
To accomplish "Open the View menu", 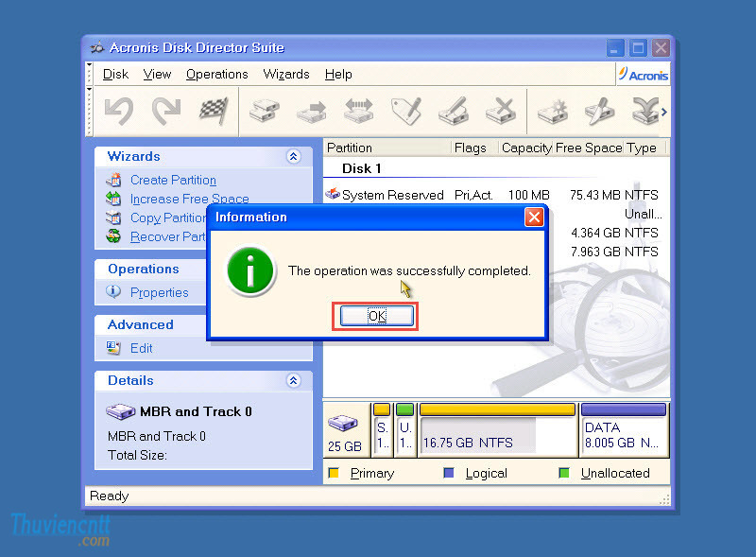I will pyautogui.click(x=157, y=75).
